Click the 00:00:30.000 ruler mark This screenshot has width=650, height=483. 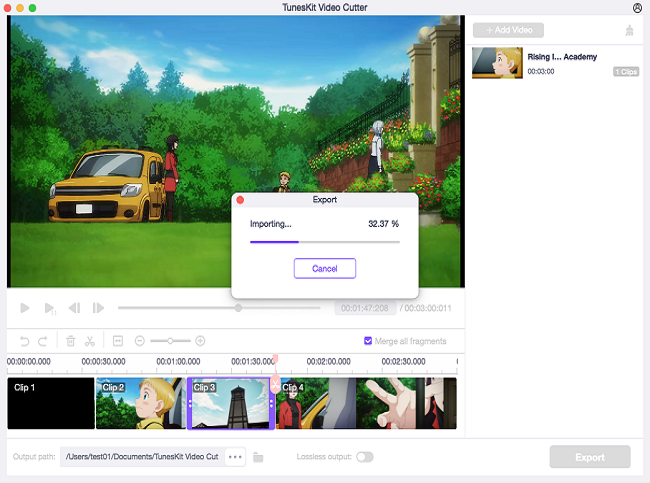(103, 362)
